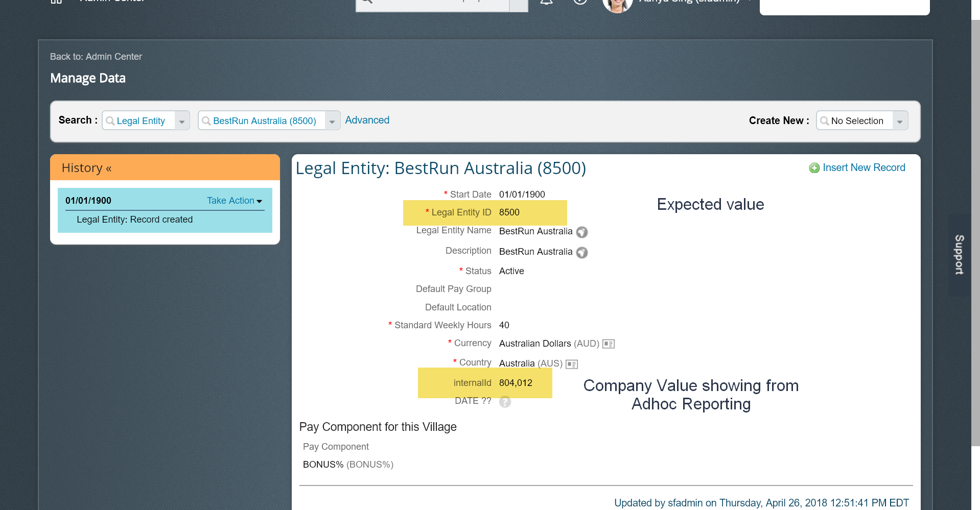Click the green plus Insert New Record icon

click(x=814, y=168)
